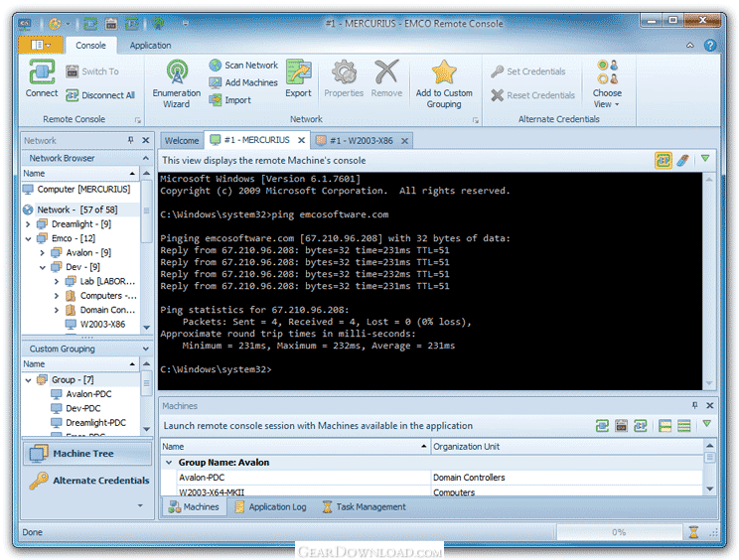The height and width of the screenshot is (560, 739).
Task: Click the clear console eraser icon
Action: [x=683, y=161]
